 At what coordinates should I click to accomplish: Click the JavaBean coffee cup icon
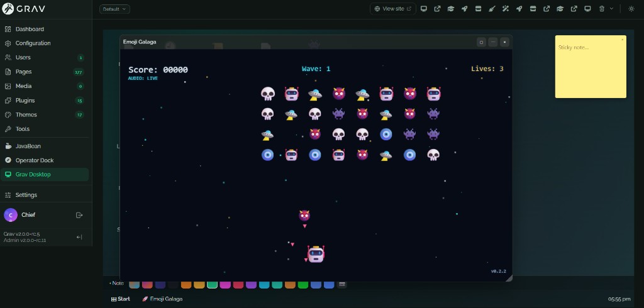click(x=8, y=146)
